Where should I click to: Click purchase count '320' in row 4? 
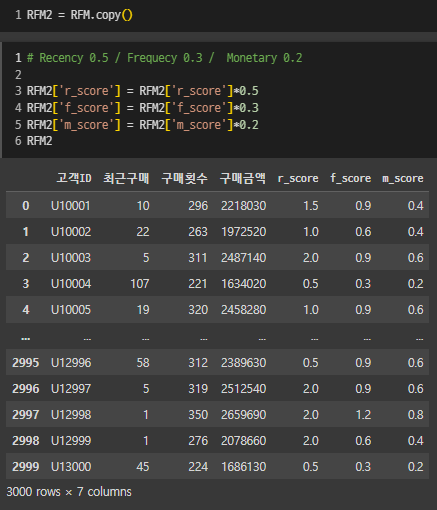click(198, 310)
